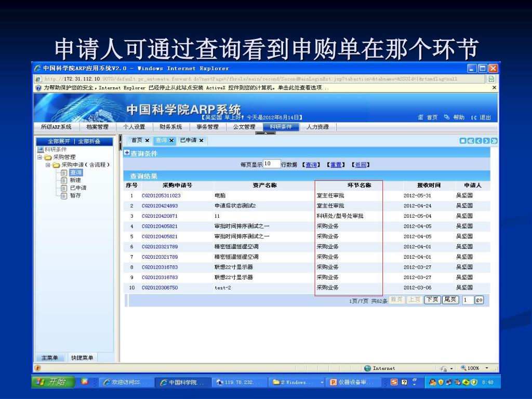Open 帮助 help icon in header
Image resolution: width=532 pixels, height=399 pixels.
pos(446,117)
